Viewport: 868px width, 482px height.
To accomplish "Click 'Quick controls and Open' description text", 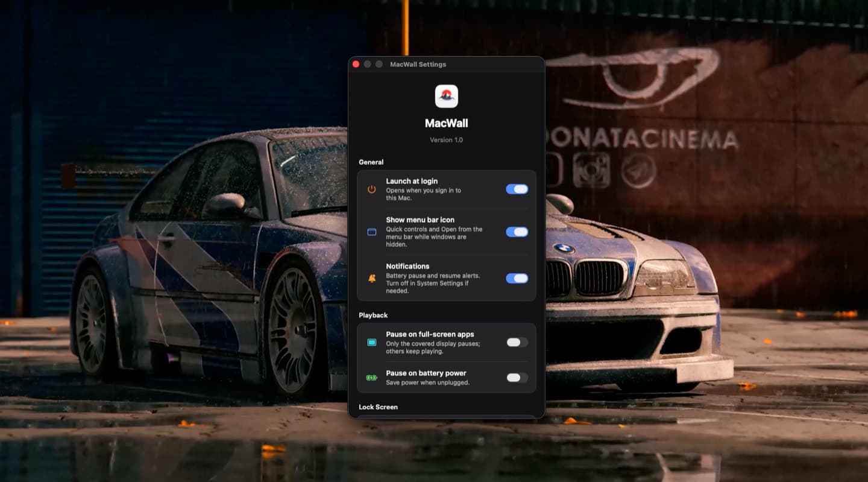I will (434, 237).
